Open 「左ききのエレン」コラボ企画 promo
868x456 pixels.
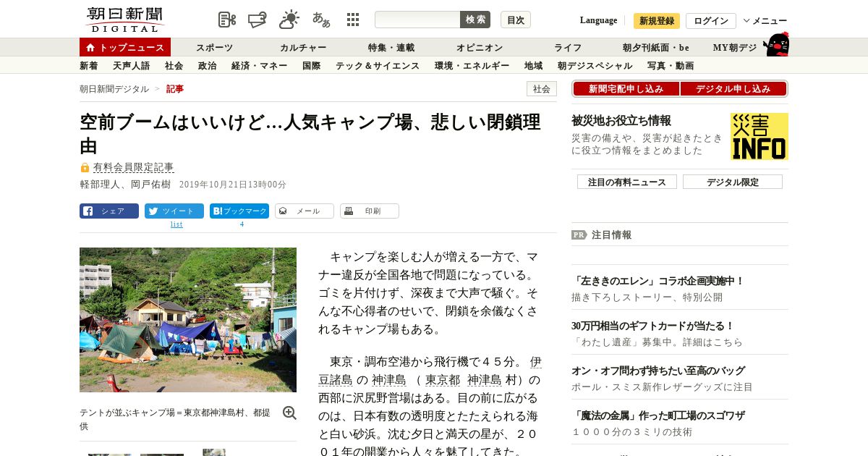coord(658,281)
